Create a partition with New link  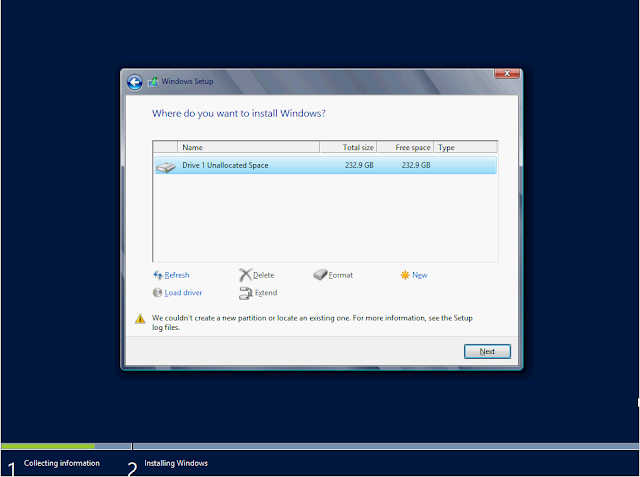pyautogui.click(x=420, y=275)
